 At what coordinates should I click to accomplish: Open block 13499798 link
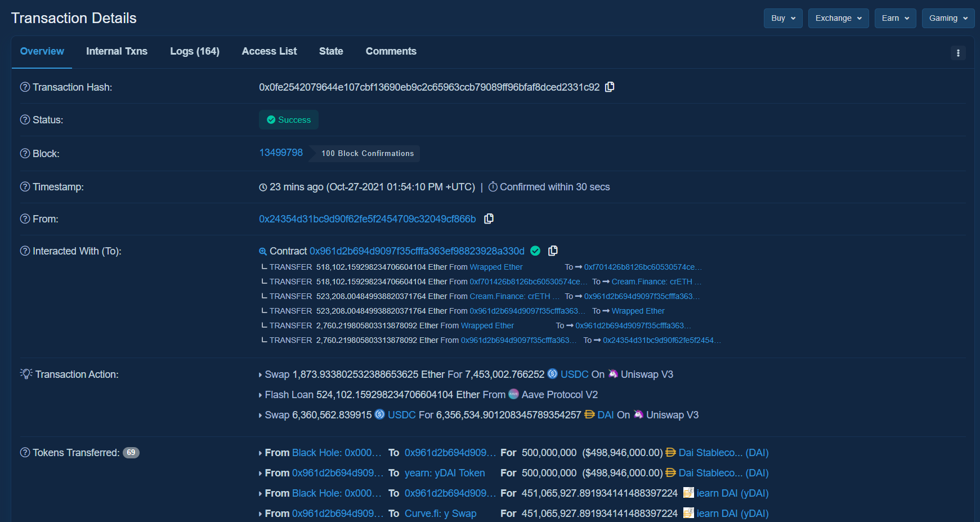pos(281,153)
